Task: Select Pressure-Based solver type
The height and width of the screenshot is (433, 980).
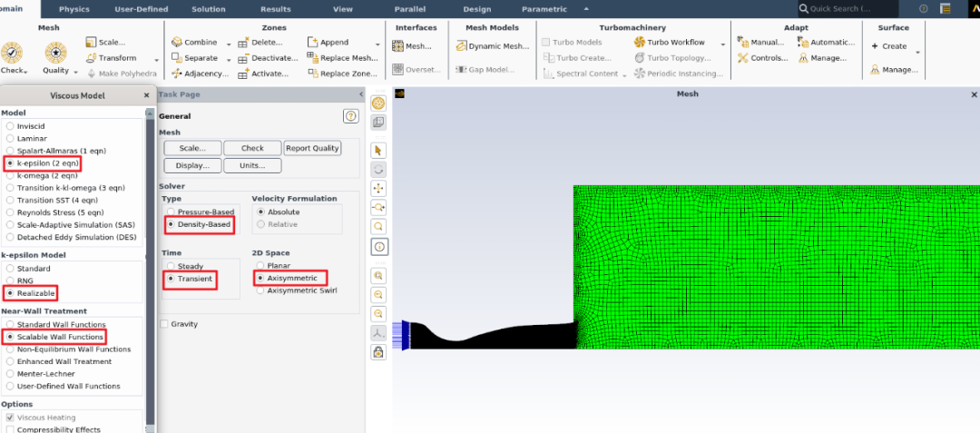Action: coord(169,212)
